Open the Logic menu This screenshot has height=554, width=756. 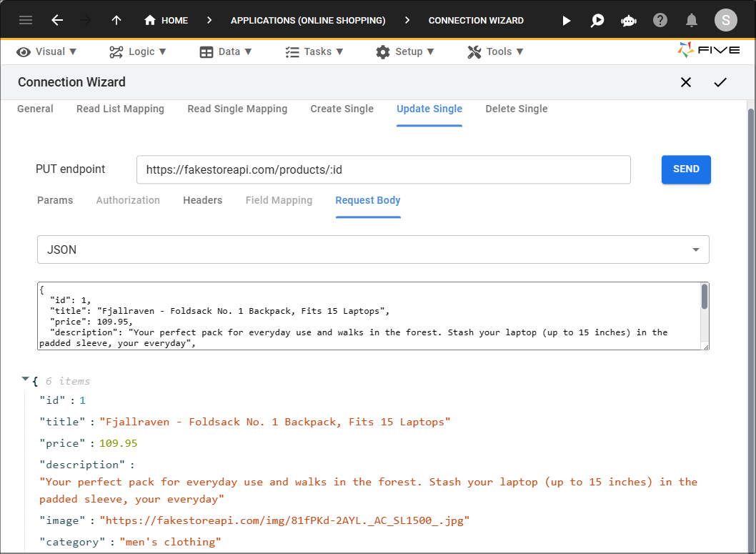point(138,52)
